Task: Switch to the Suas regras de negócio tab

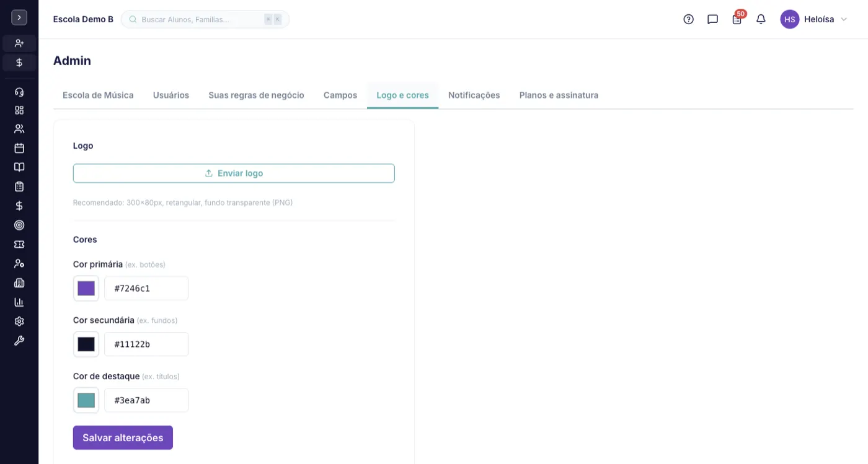Action: [256, 95]
